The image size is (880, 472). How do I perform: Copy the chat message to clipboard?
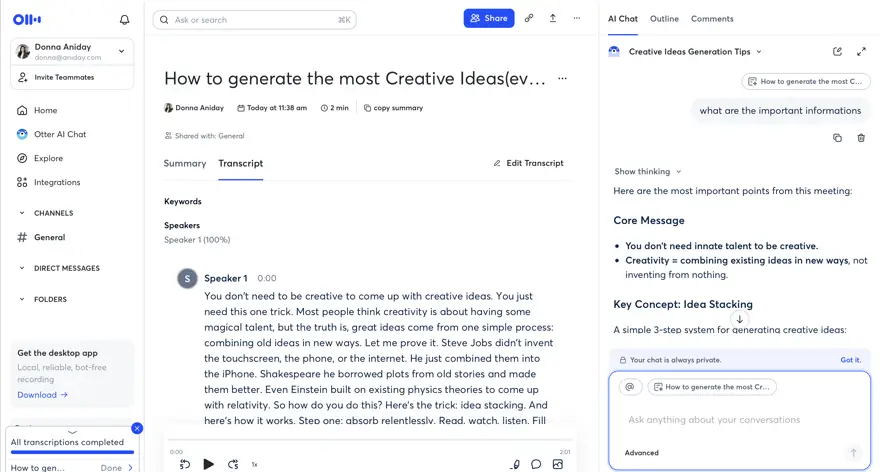pos(837,138)
